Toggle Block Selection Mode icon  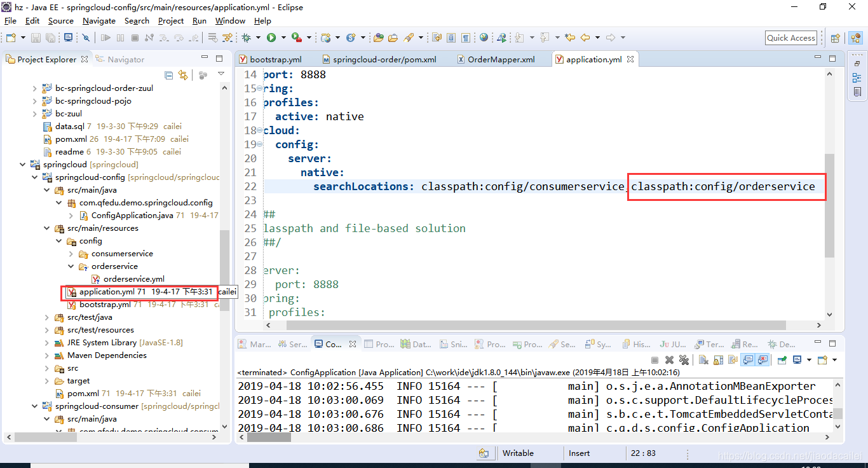tap(451, 38)
